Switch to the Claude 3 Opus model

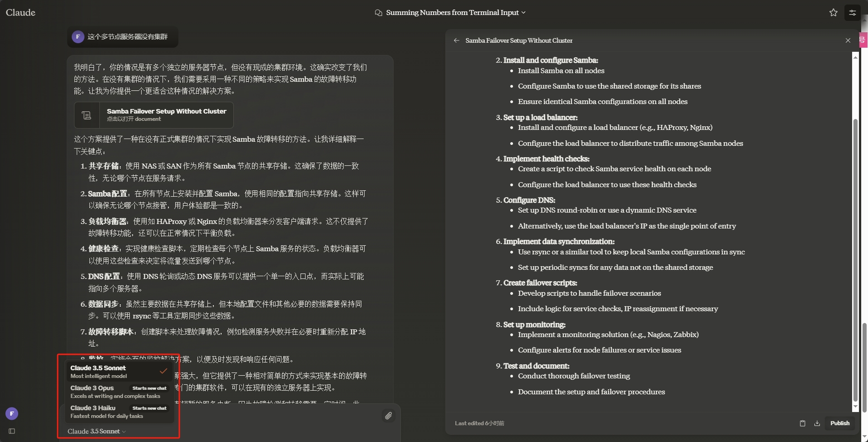click(x=119, y=392)
